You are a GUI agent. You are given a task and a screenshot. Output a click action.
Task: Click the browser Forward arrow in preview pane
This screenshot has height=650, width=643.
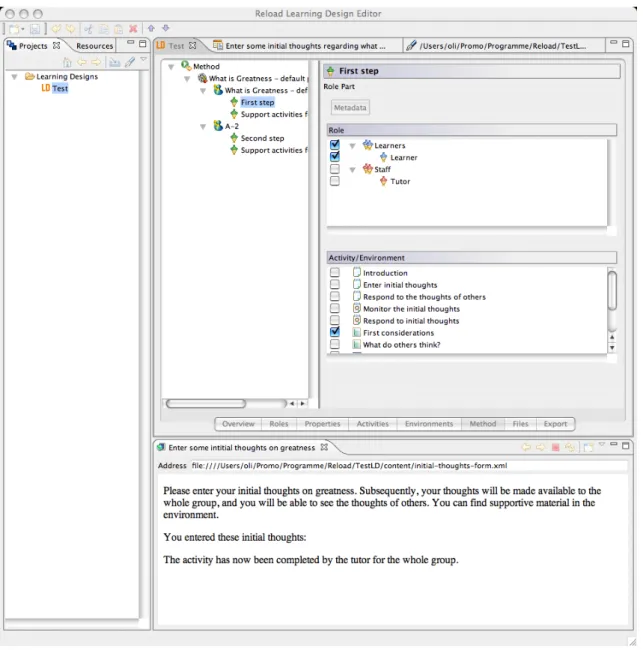click(541, 447)
